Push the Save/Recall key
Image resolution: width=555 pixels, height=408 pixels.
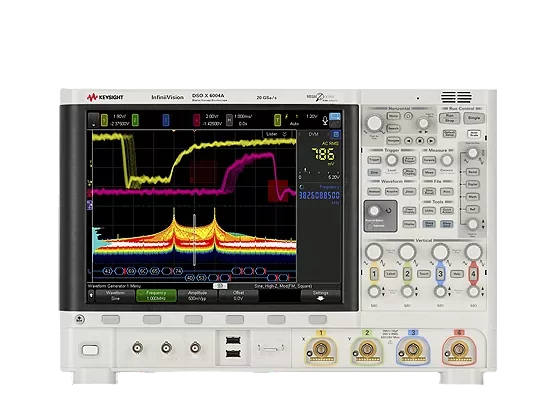tap(429, 191)
